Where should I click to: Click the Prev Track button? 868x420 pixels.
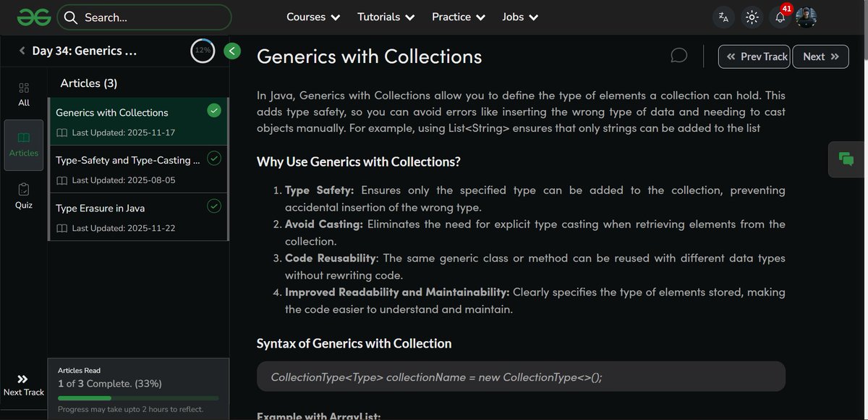754,56
